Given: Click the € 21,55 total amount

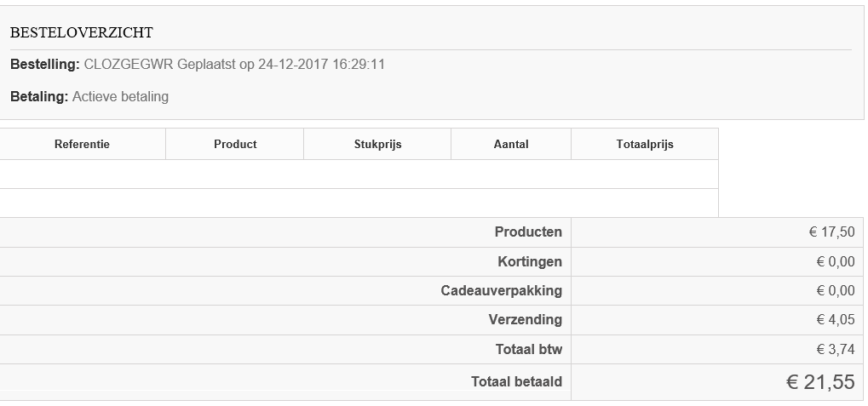Looking at the screenshot, I should [819, 382].
